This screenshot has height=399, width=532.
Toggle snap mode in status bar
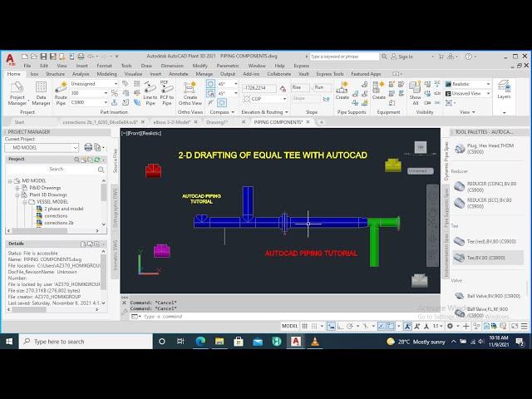314,326
